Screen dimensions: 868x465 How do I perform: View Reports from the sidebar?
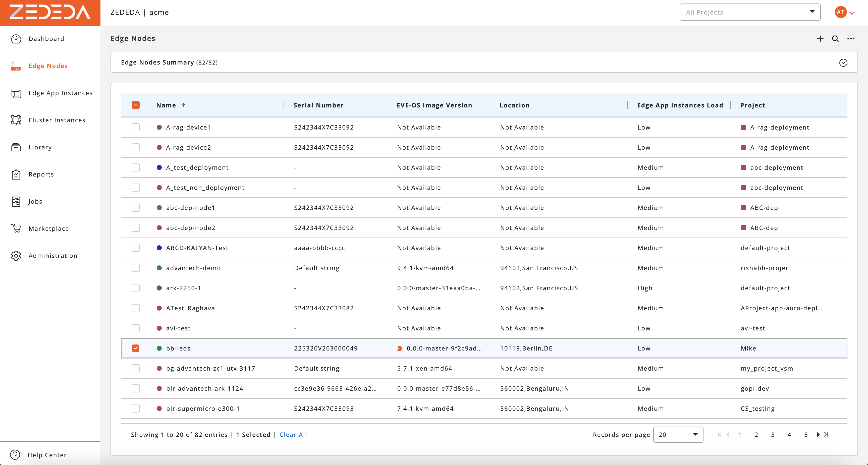(41, 174)
